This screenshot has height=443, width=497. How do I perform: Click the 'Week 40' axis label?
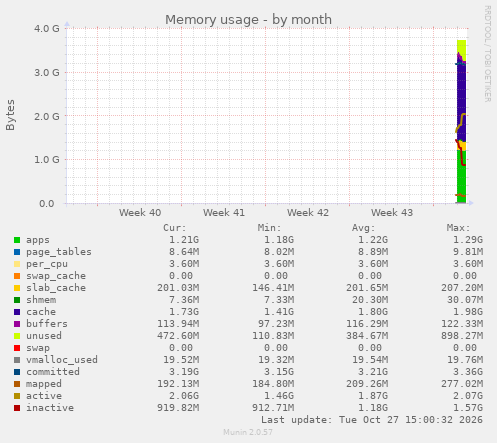point(140,213)
